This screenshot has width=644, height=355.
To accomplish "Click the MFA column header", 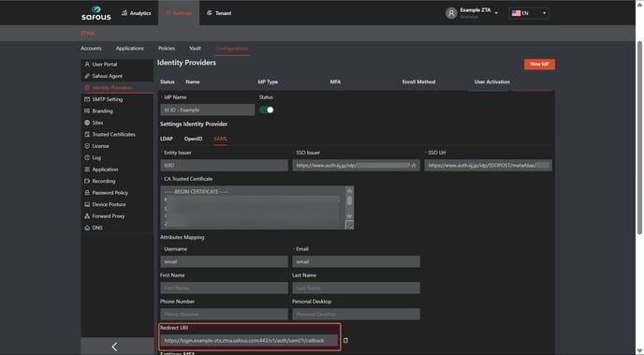I will pos(335,81).
